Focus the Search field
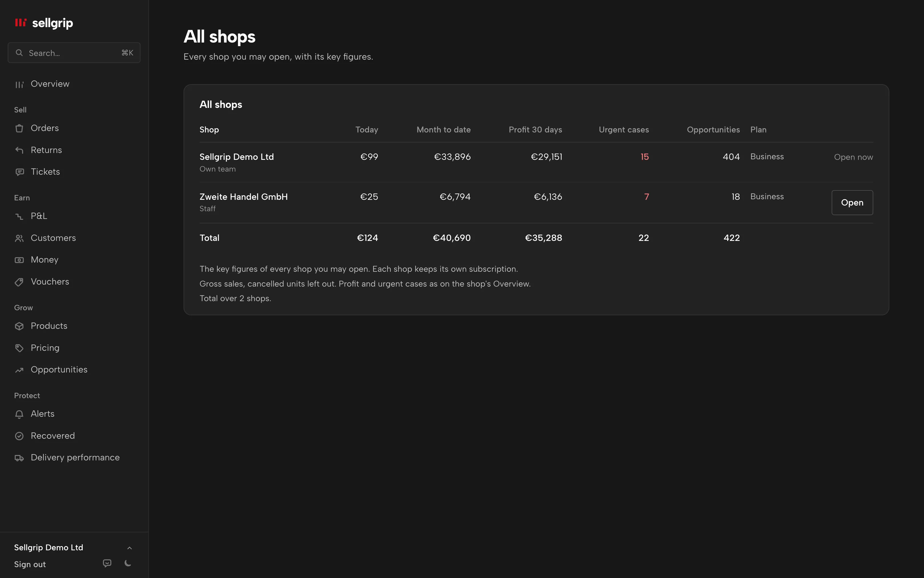924x578 pixels. click(x=74, y=53)
